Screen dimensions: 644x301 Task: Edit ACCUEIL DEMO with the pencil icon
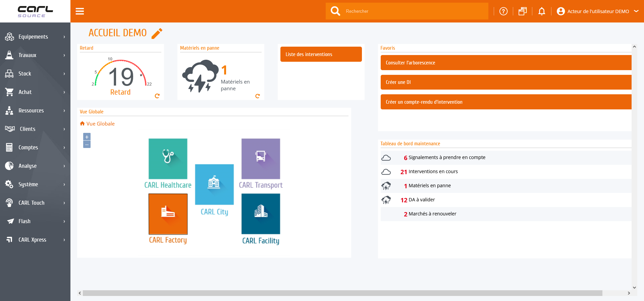[x=157, y=33]
